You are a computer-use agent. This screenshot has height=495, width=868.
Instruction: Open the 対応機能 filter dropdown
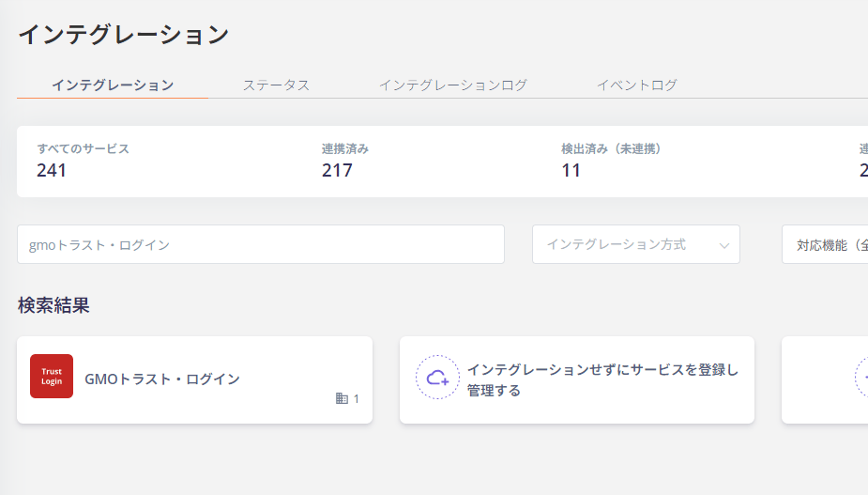point(825,244)
